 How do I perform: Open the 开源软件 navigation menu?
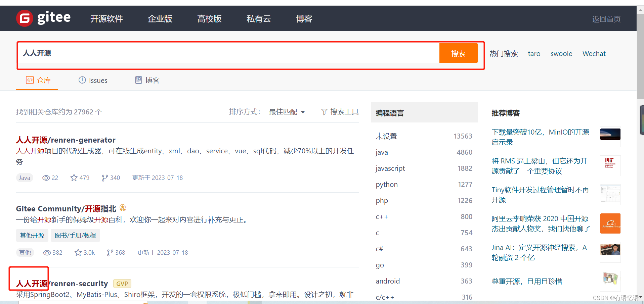pos(106,19)
